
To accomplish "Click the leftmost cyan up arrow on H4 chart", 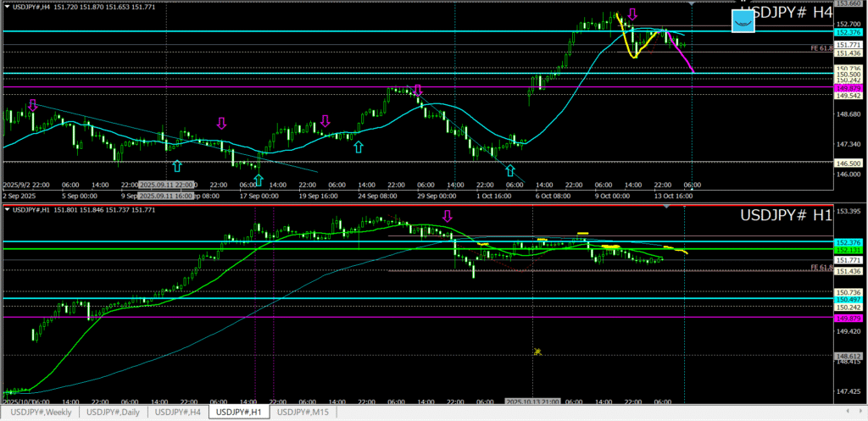I will (x=176, y=165).
